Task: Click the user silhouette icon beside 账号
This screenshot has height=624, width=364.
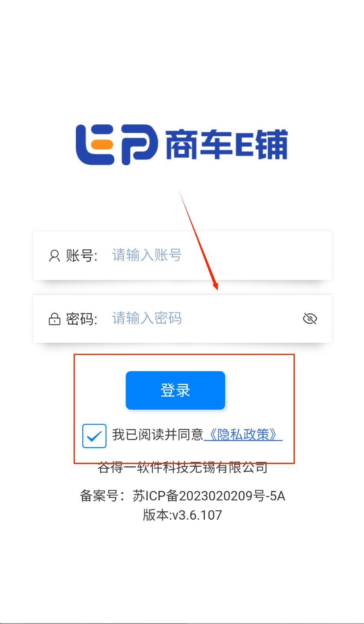Action: click(55, 256)
